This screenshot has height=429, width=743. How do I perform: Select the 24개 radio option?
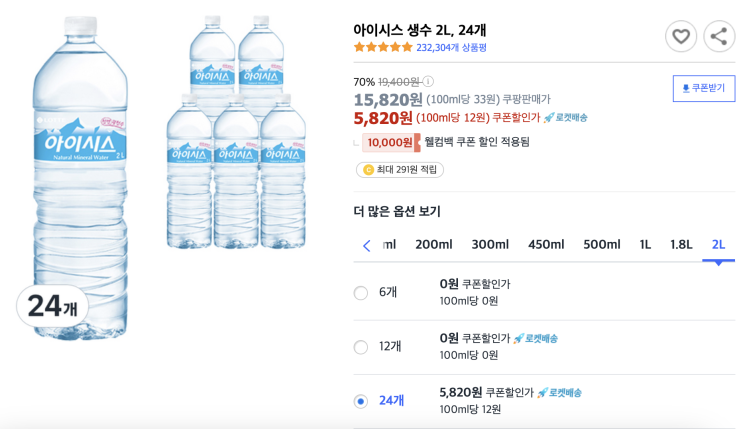point(361,401)
